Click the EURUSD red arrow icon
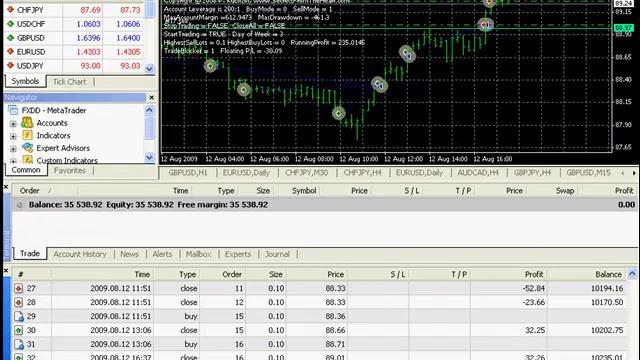 (10, 52)
